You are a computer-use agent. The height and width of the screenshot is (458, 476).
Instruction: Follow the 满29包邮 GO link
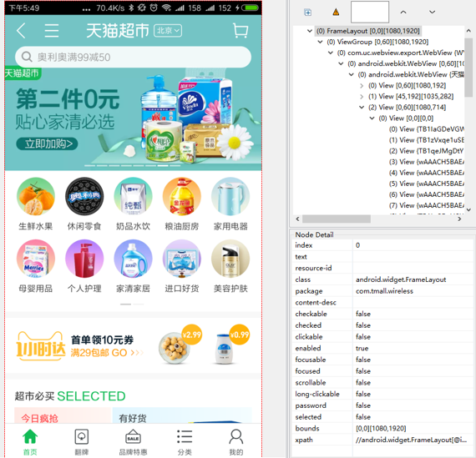coord(107,353)
